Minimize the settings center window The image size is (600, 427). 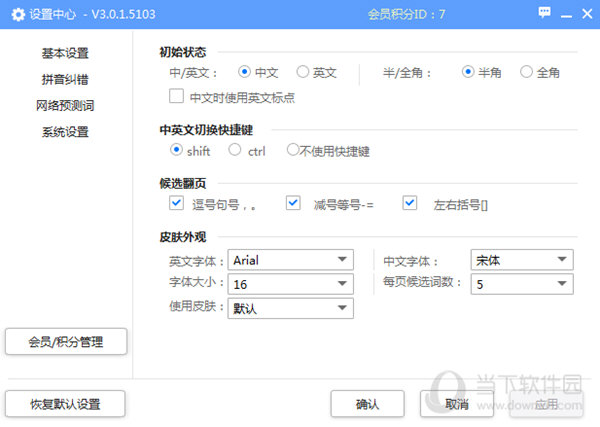point(566,15)
